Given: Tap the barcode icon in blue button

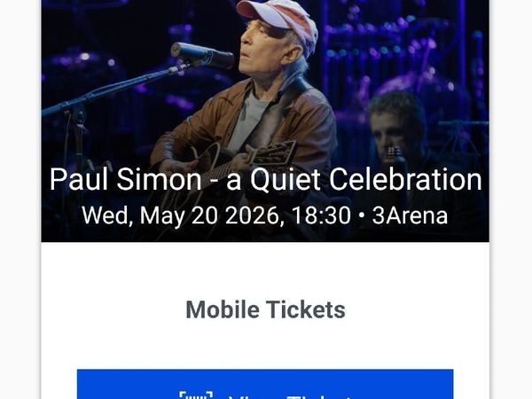Looking at the screenshot, I should (x=196, y=395).
